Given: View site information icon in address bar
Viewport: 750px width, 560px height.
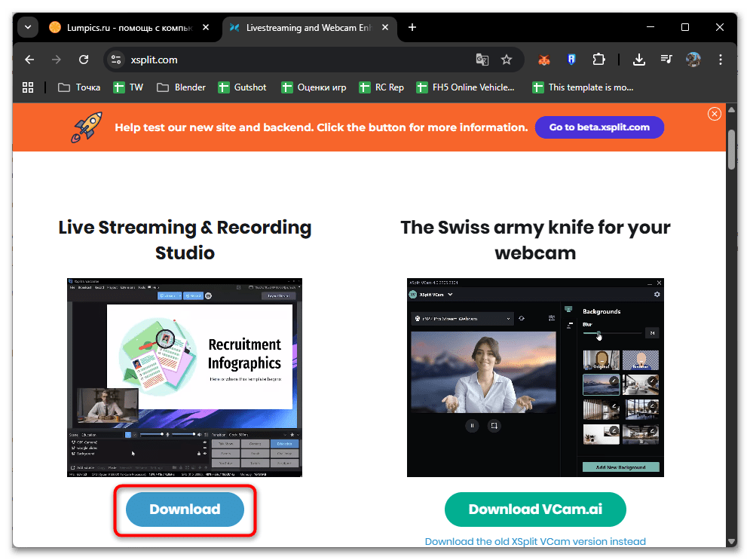Looking at the screenshot, I should 116,60.
